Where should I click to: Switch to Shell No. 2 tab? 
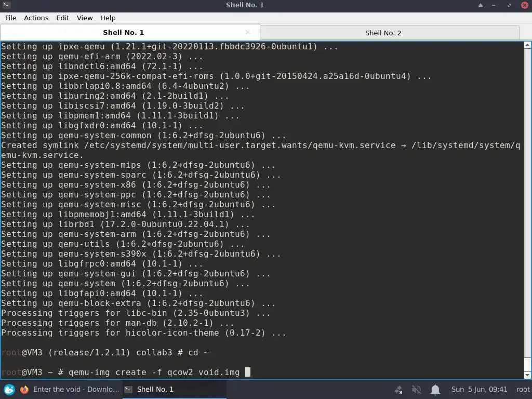pos(390,33)
